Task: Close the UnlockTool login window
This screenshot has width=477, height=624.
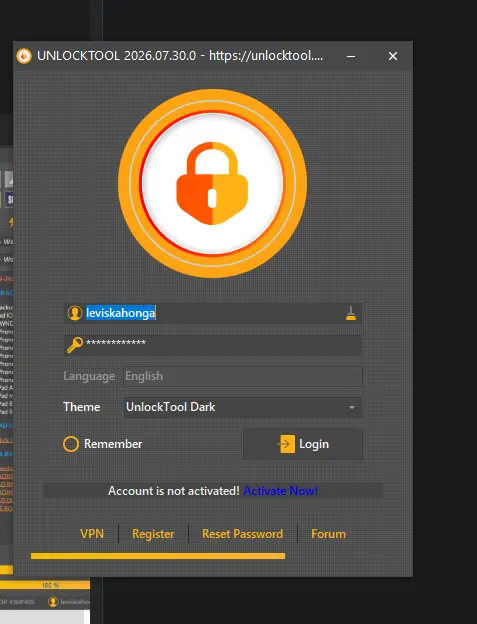Action: pos(393,56)
